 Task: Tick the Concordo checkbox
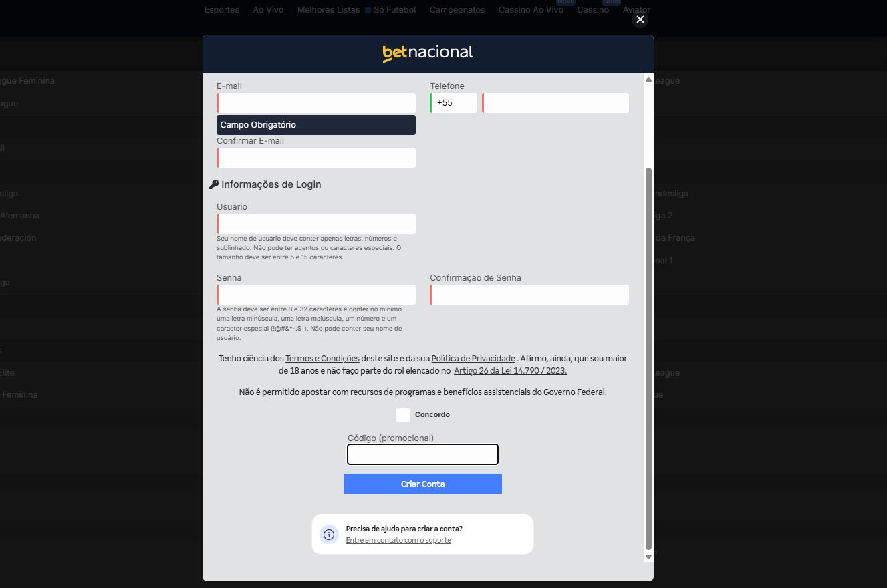pyautogui.click(x=403, y=415)
